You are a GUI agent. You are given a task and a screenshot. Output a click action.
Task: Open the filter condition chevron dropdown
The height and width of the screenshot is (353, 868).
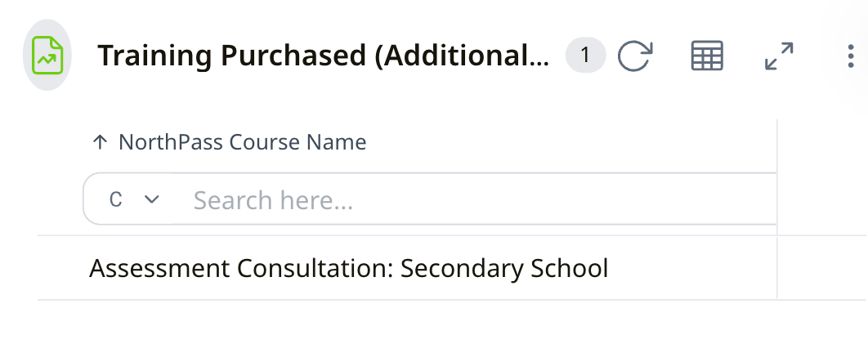(151, 199)
